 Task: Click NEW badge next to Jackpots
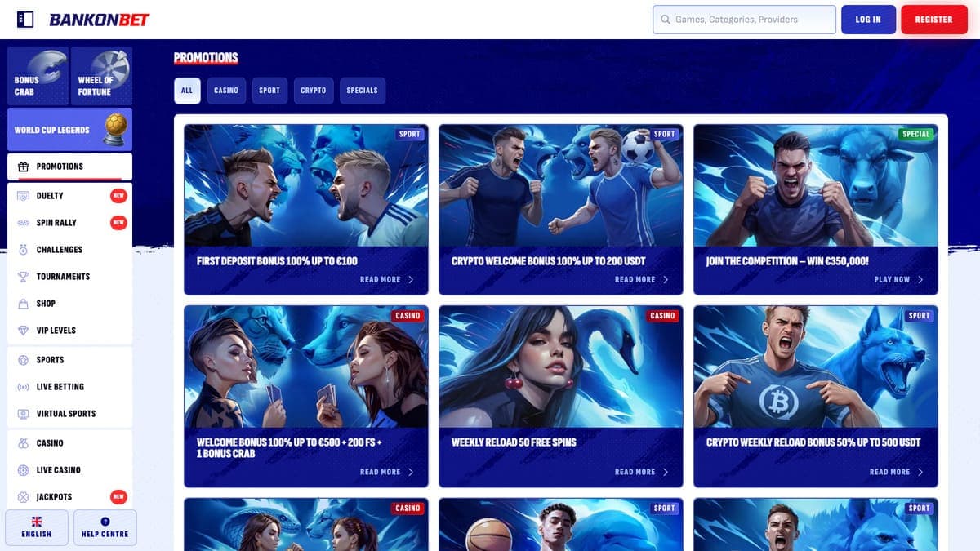tap(118, 497)
